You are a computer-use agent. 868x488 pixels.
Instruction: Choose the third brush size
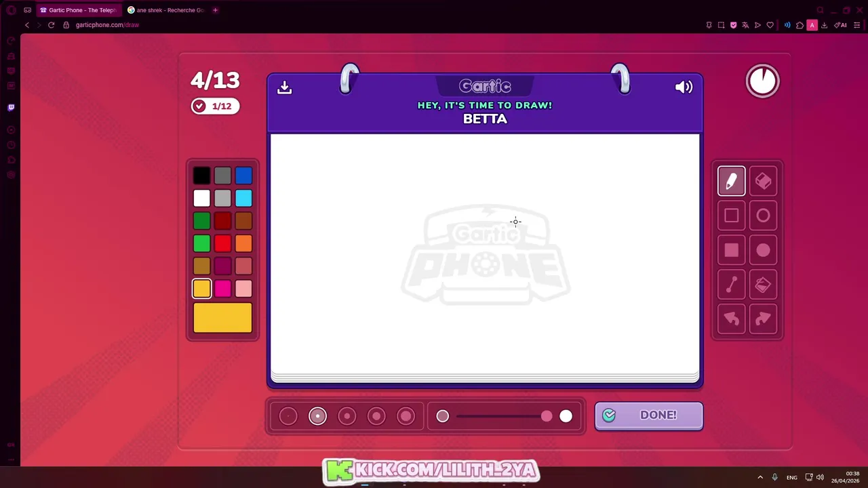pyautogui.click(x=347, y=416)
